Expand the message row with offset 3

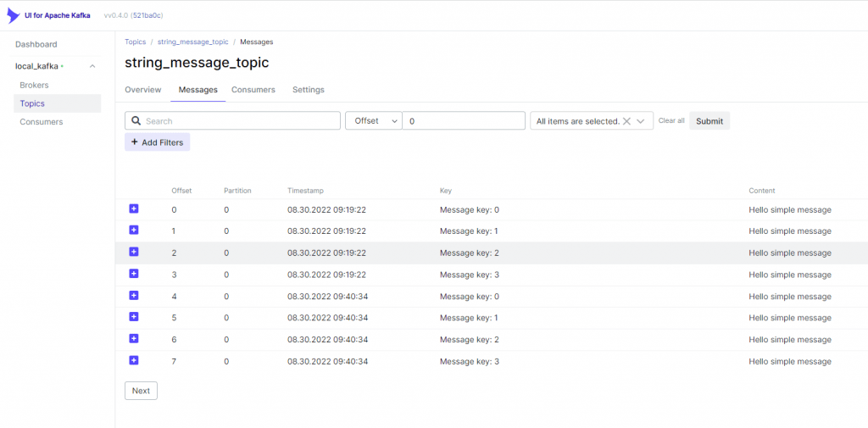[133, 274]
